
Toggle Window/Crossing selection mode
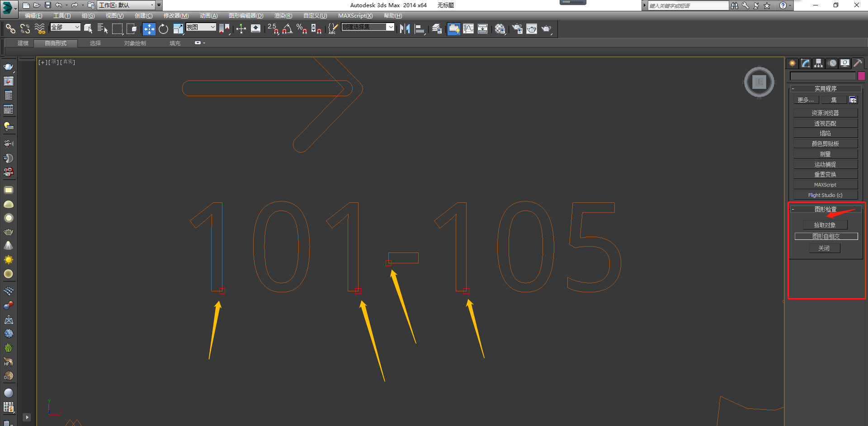point(132,29)
